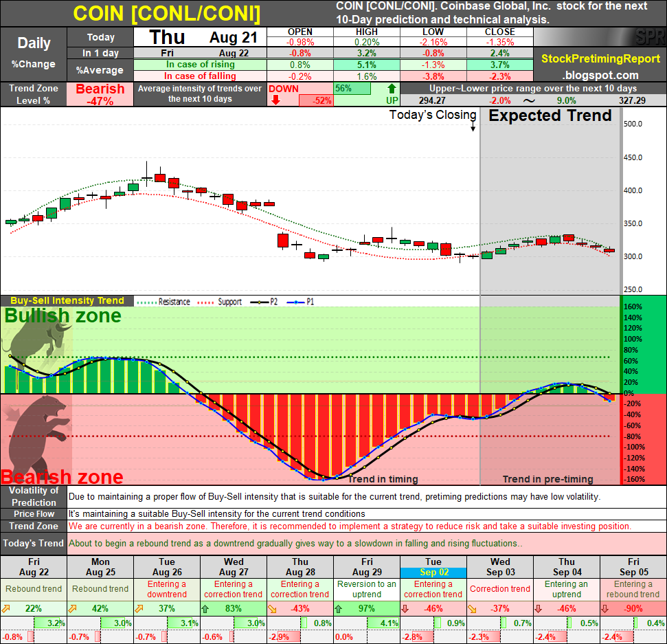Click the 56% green UP intensity bar
This screenshot has height=644, width=667.
tap(352, 89)
